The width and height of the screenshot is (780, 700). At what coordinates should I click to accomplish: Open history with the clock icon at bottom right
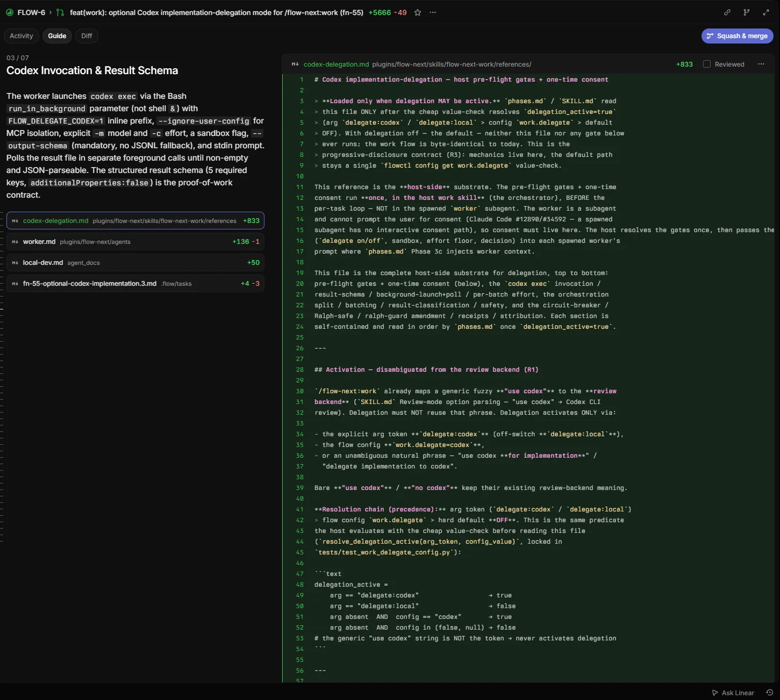(770, 692)
